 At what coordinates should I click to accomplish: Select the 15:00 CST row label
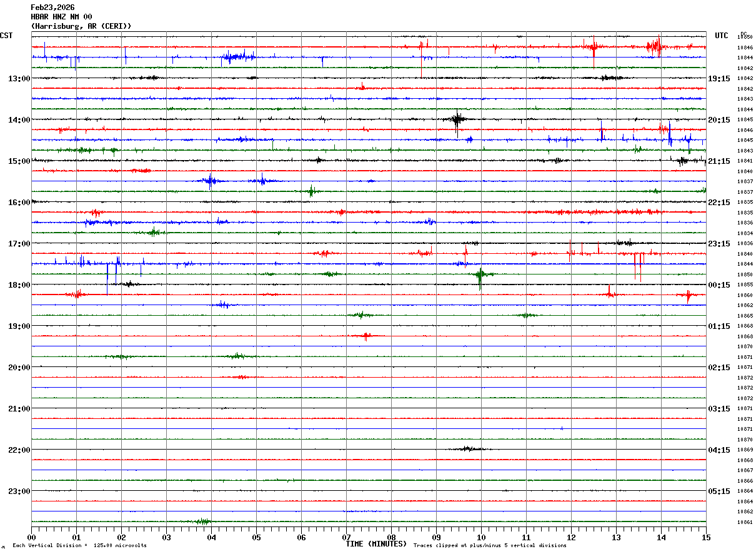(x=19, y=161)
